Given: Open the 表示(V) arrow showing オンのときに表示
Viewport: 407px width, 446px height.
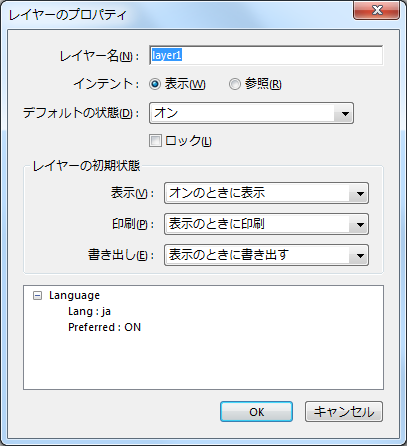Looking at the screenshot, I should pyautogui.click(x=359, y=193).
